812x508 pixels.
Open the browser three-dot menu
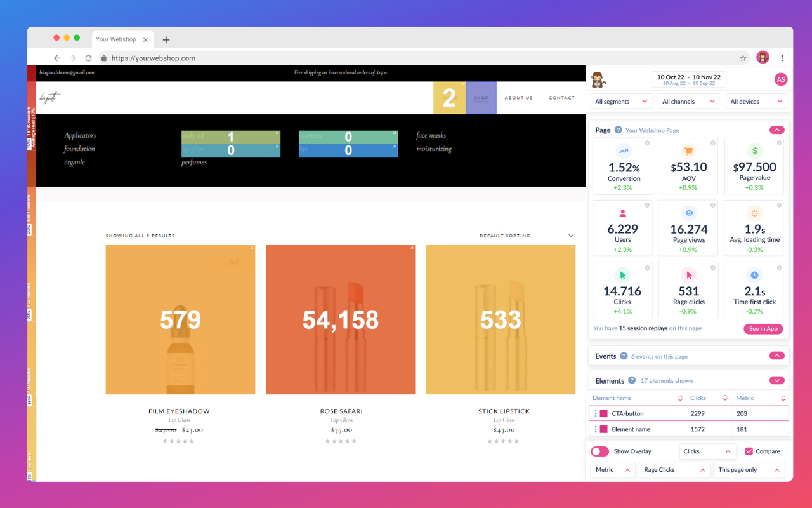(x=782, y=58)
